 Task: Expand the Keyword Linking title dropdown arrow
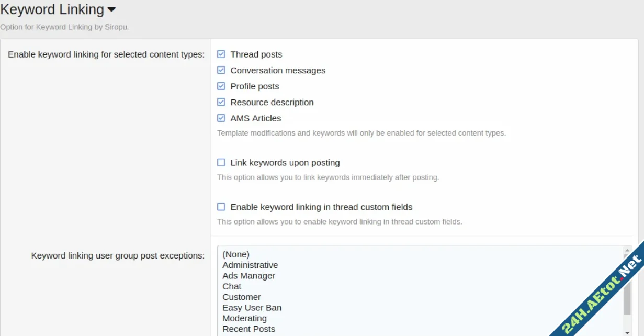click(x=111, y=10)
